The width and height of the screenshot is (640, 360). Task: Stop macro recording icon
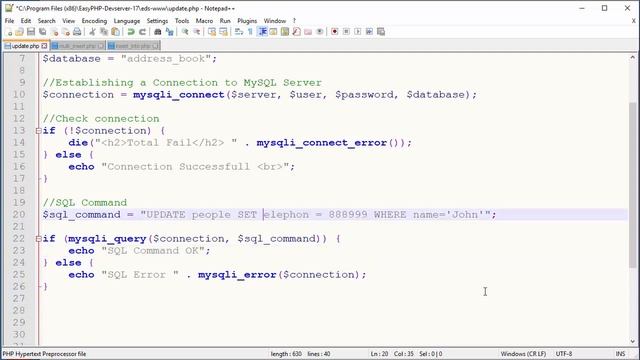(x=346, y=32)
